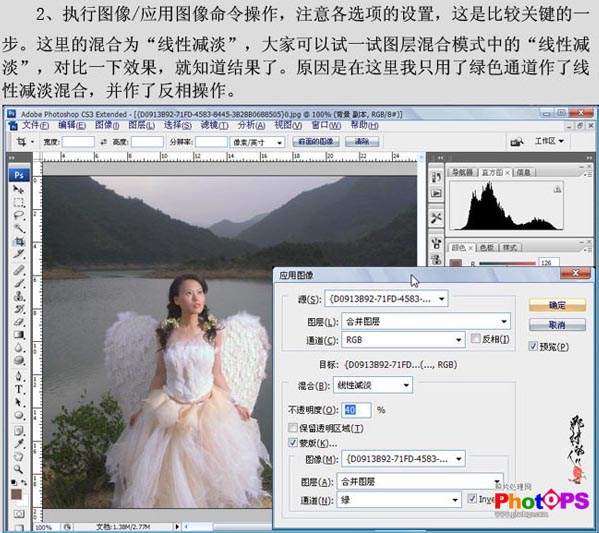Click the 不透明度 opacity input field
The image size is (599, 533).
(356, 410)
